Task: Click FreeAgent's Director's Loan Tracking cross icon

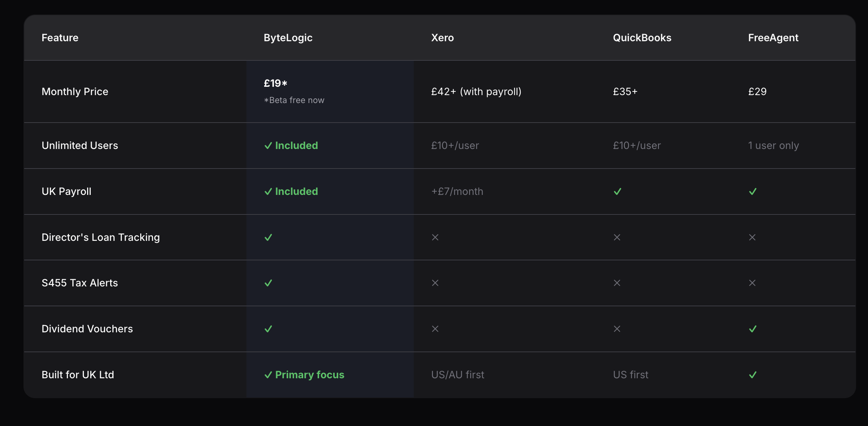Action: pyautogui.click(x=752, y=237)
